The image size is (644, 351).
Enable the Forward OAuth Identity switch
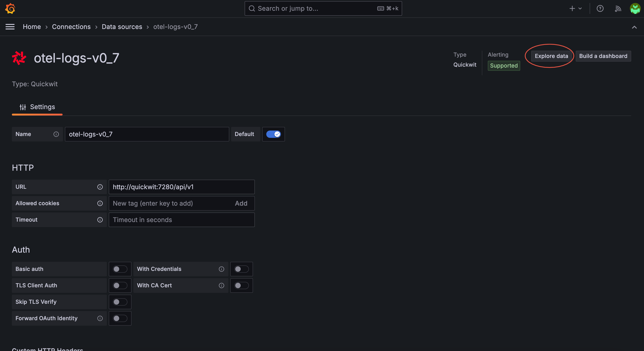(x=120, y=318)
